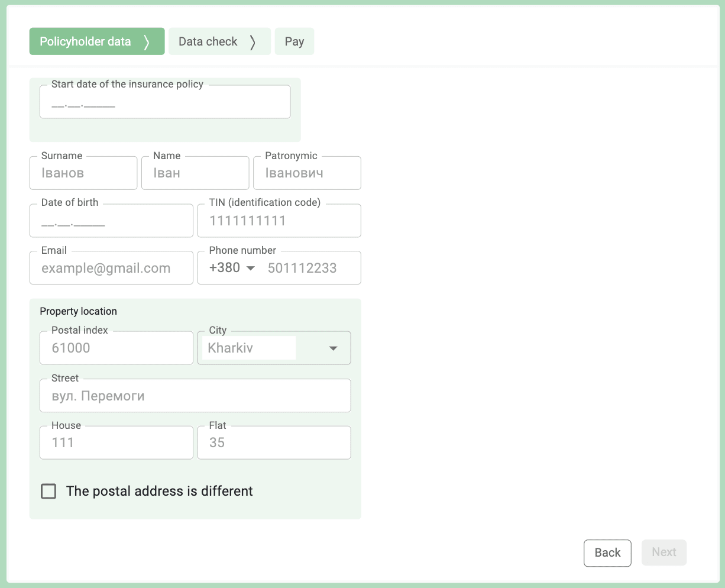The width and height of the screenshot is (725, 588).
Task: Click the Postal index field
Action: point(116,348)
